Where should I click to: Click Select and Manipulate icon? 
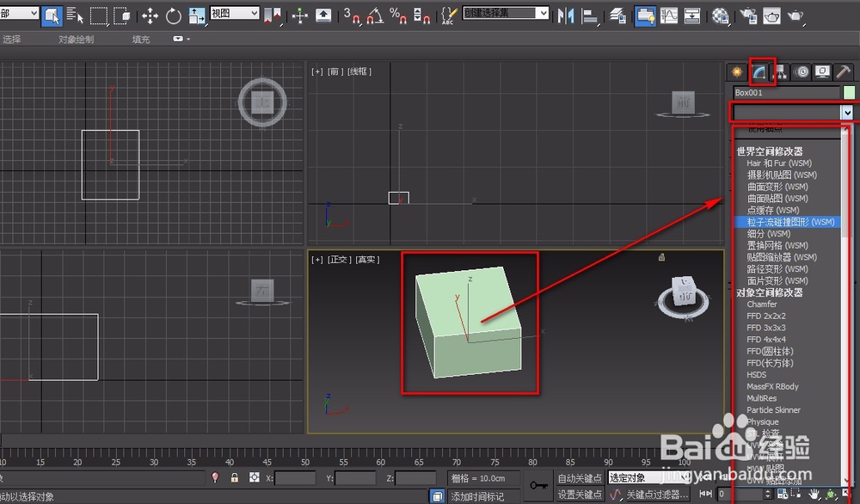click(x=299, y=15)
